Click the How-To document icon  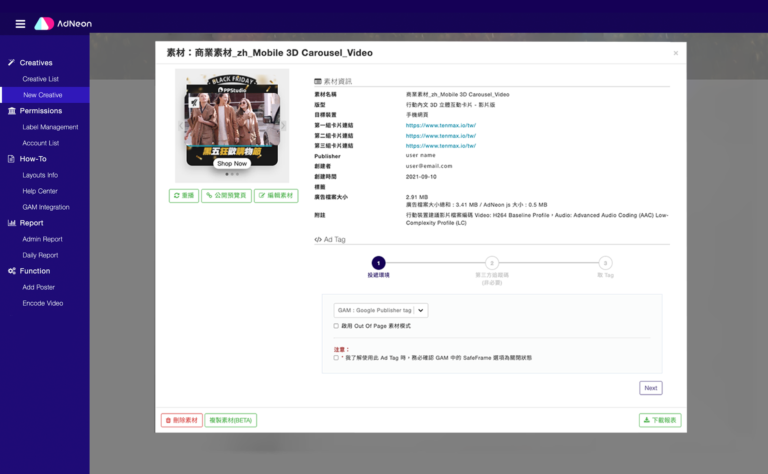pyautogui.click(x=11, y=159)
